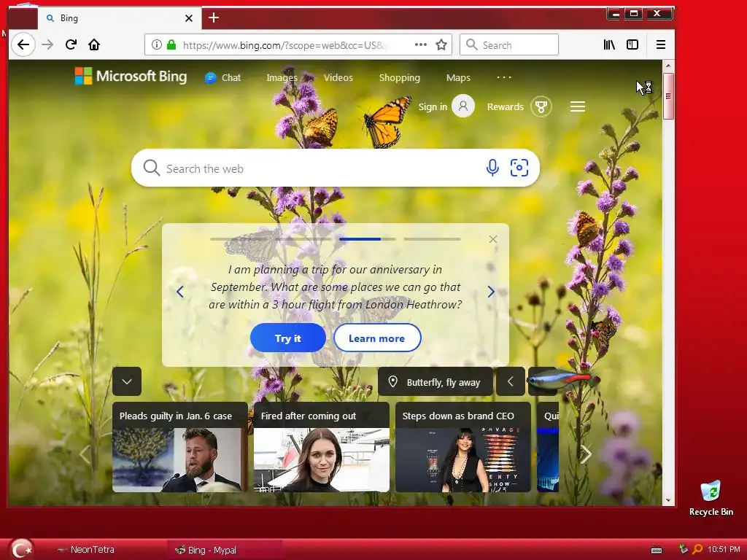
Task: Click the taskbar keyboard tray icon
Action: click(657, 550)
